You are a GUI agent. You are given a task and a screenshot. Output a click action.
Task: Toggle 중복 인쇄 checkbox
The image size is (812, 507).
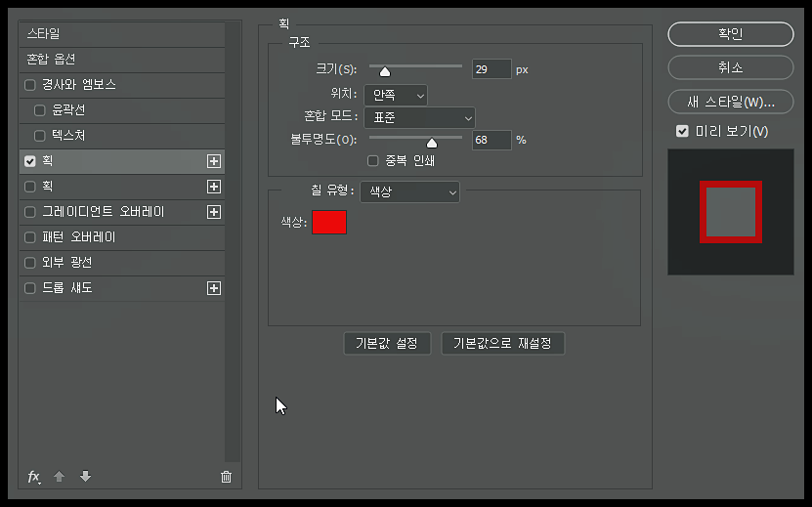pyautogui.click(x=373, y=161)
